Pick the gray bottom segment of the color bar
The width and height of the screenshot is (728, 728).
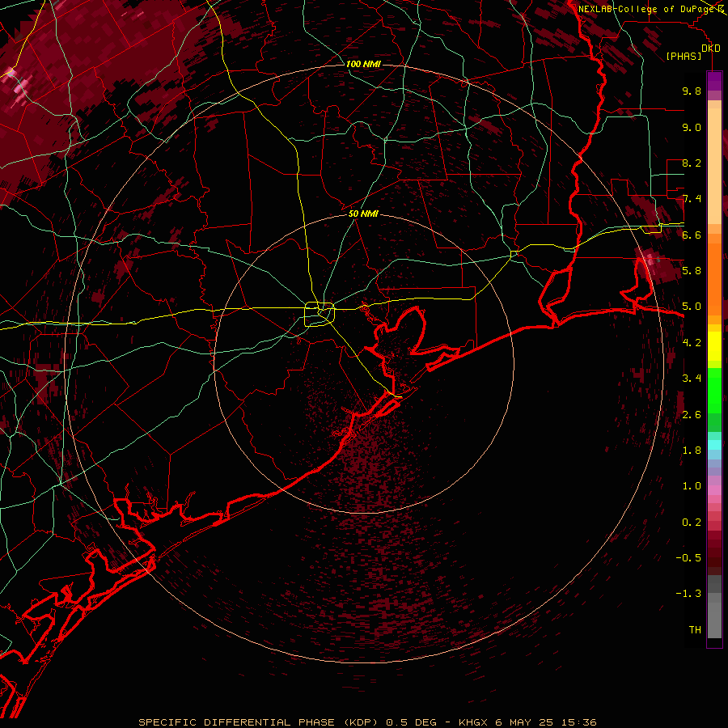click(714, 617)
